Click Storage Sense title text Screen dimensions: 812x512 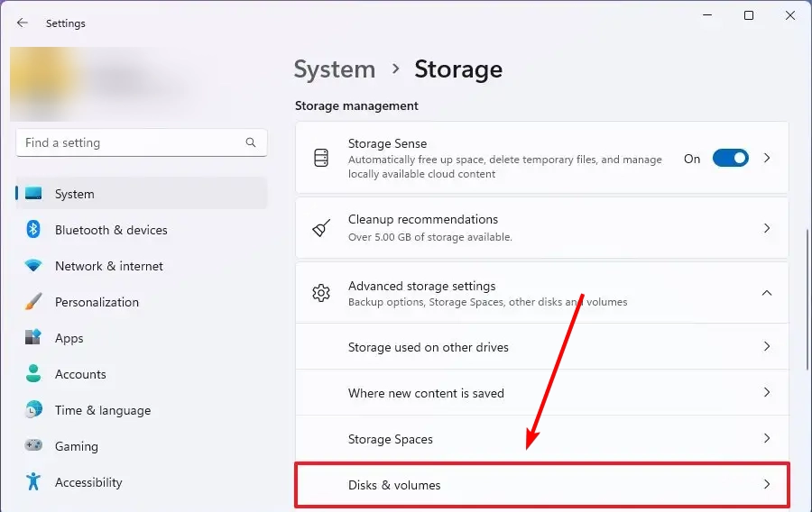pos(387,143)
